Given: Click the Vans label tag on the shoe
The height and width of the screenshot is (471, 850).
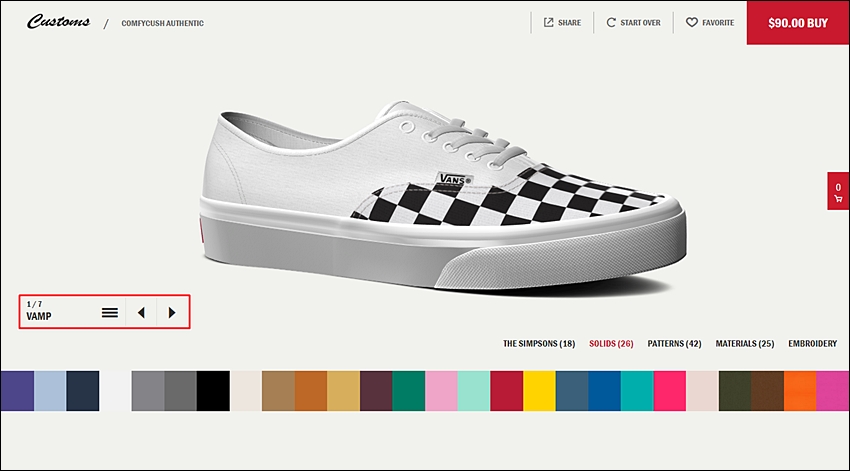Looking at the screenshot, I should click(454, 179).
